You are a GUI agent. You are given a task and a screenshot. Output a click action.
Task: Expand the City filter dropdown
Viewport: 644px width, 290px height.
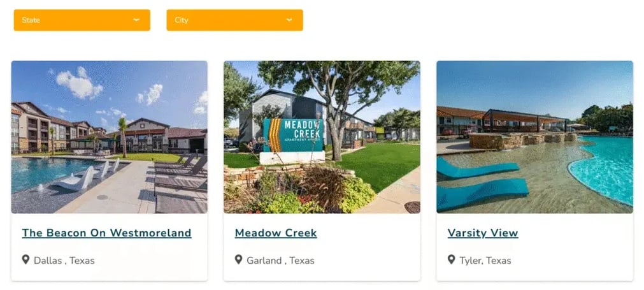(x=234, y=20)
